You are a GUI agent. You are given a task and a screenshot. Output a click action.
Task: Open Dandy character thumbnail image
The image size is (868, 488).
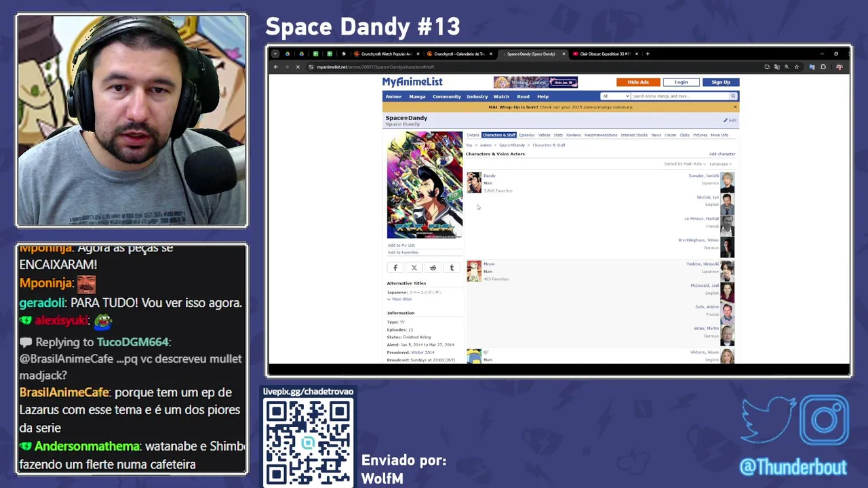tap(474, 182)
